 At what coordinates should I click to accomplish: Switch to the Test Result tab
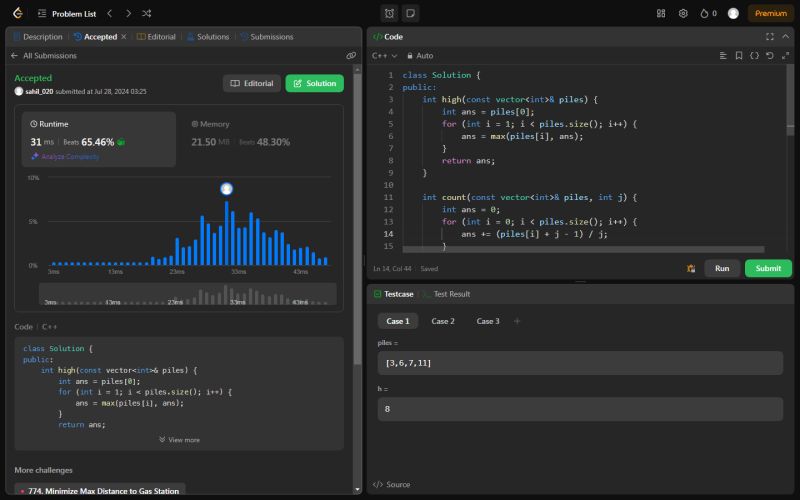[x=446, y=294]
